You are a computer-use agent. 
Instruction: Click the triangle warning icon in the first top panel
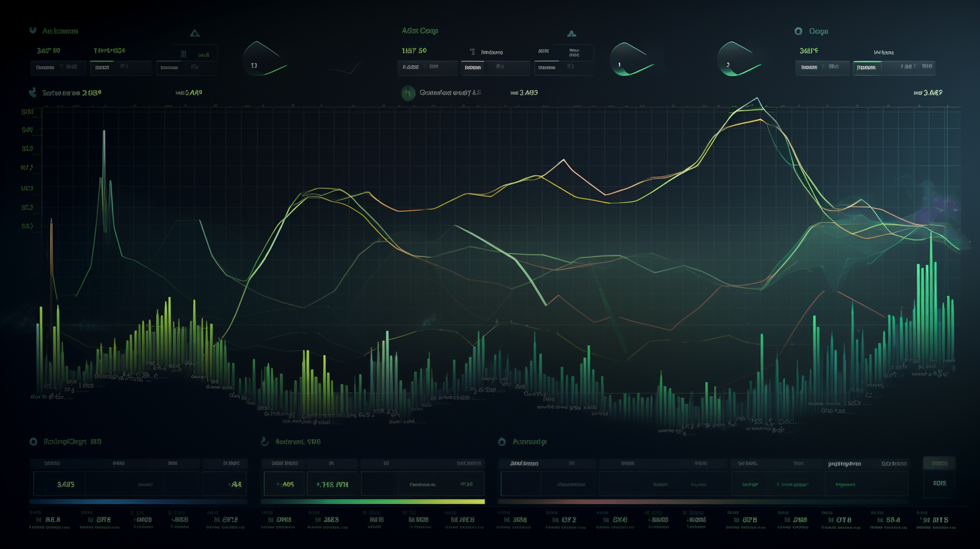coord(195,32)
